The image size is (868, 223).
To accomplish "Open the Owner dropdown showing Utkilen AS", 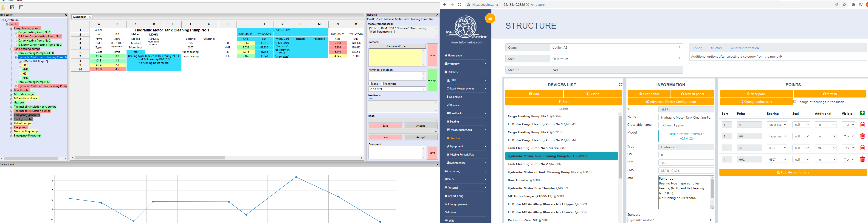I will pyautogui.click(x=616, y=47).
